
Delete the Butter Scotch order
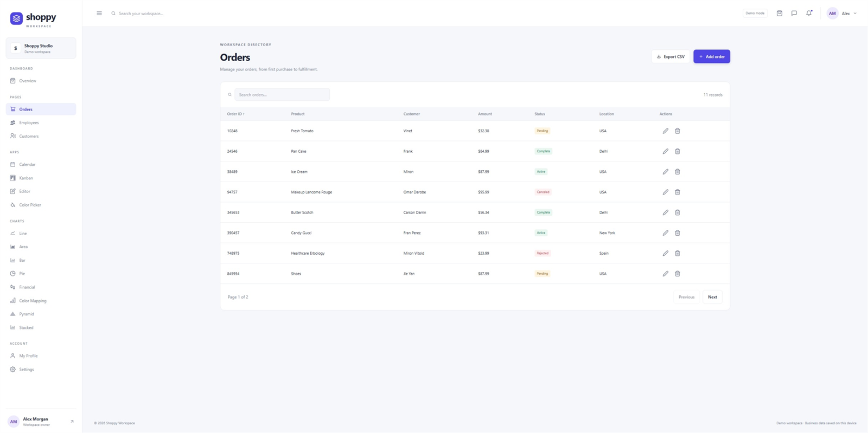678,212
